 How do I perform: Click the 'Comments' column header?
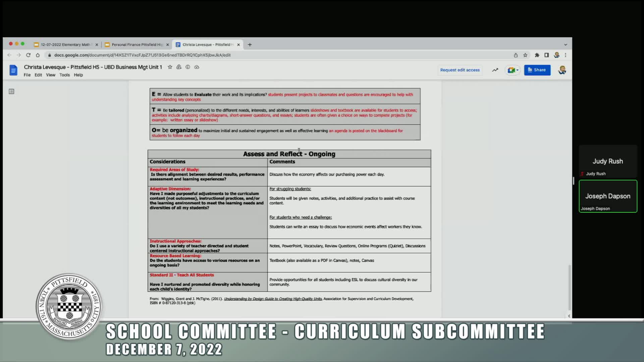[282, 162]
